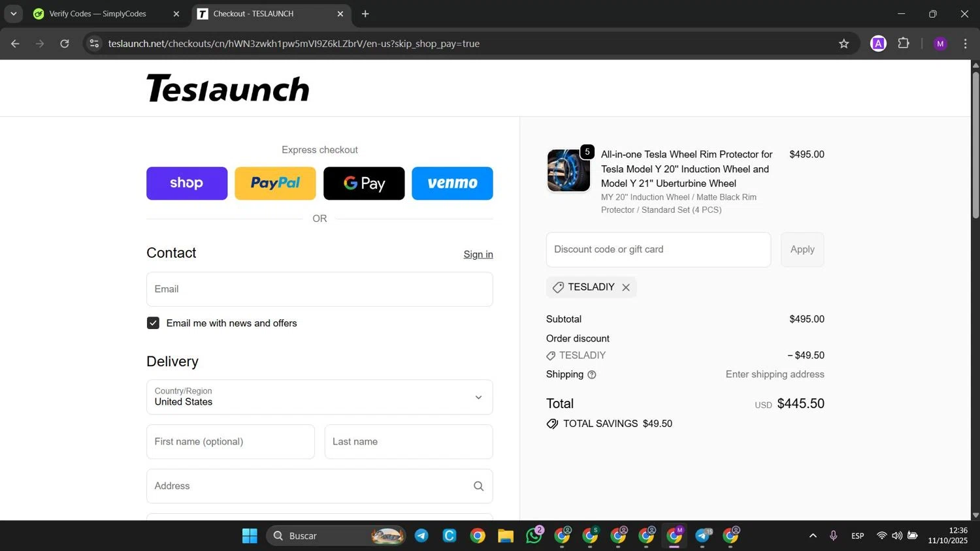Click the First name (optional) field
The width and height of the screenshot is (980, 551).
(x=231, y=442)
